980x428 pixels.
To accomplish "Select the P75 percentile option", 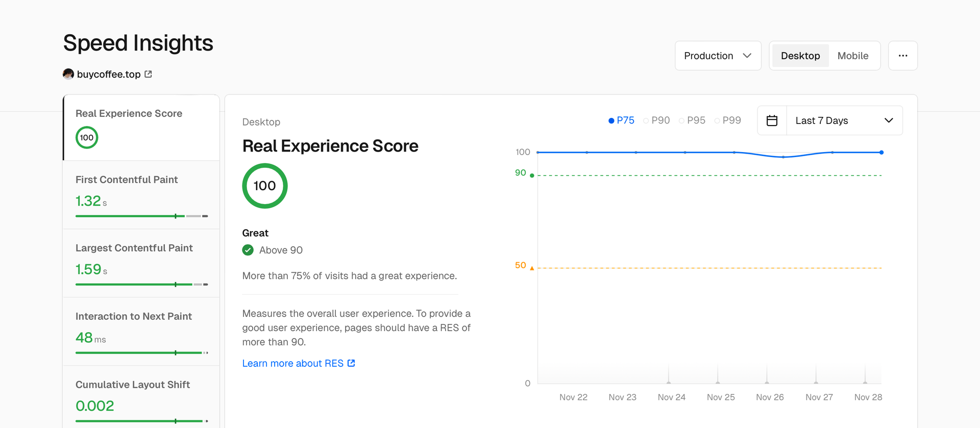I will pos(621,120).
